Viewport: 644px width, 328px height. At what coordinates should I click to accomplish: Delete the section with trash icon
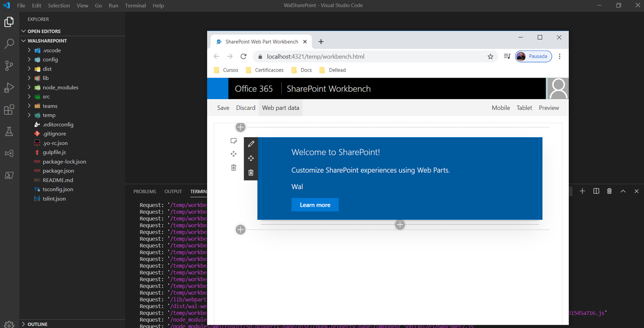[x=233, y=167]
